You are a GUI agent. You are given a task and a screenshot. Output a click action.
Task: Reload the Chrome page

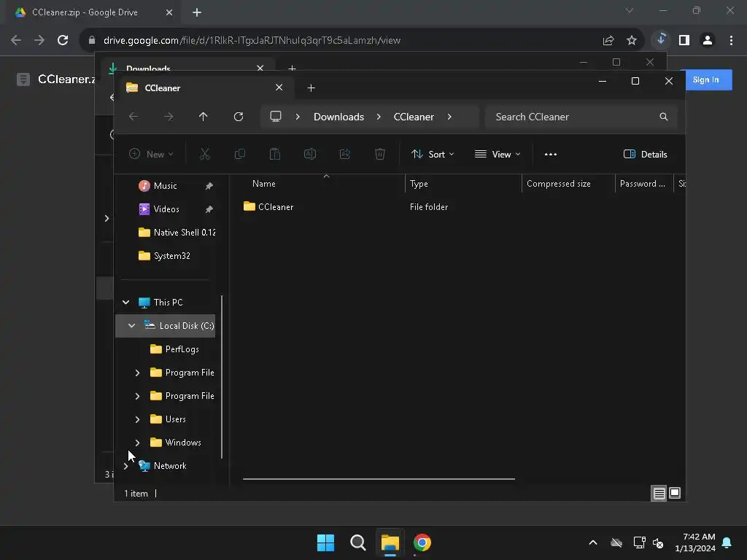pyautogui.click(x=63, y=41)
